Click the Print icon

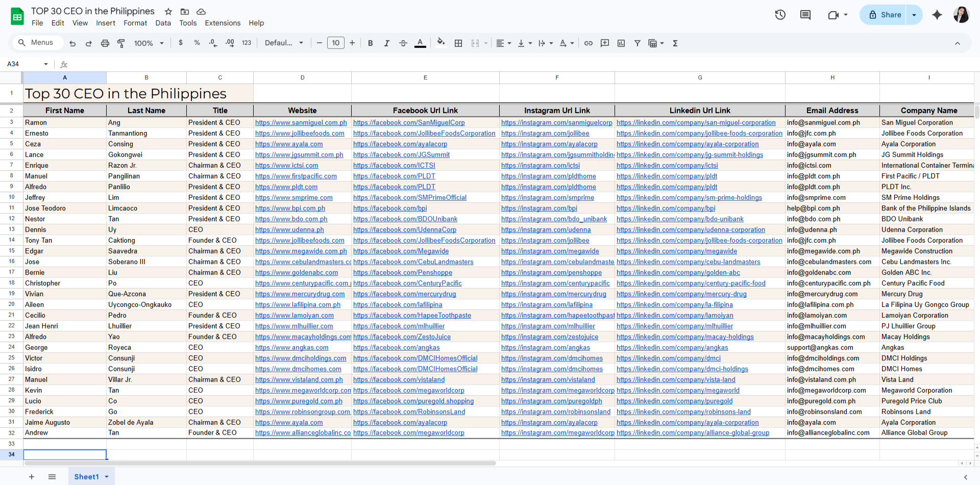click(x=105, y=43)
